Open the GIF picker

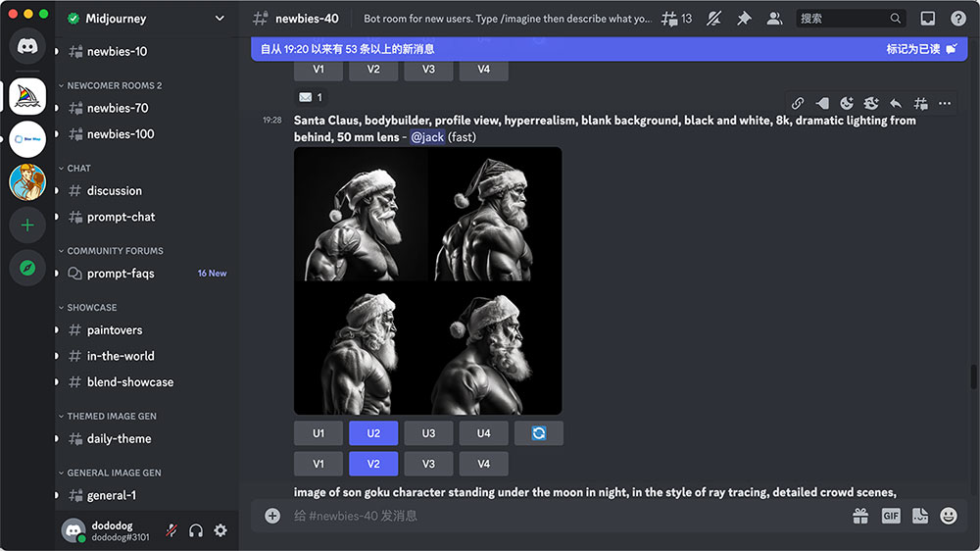coord(890,516)
